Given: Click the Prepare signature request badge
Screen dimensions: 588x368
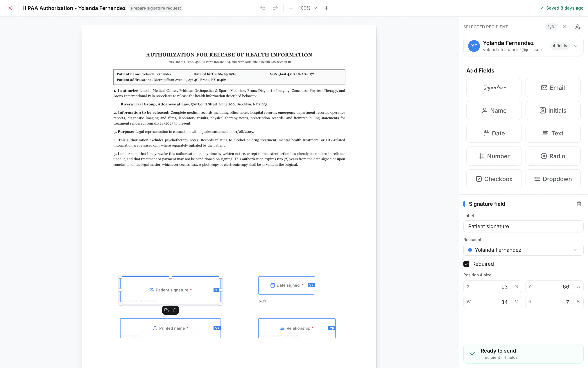Looking at the screenshot, I should [156, 8].
